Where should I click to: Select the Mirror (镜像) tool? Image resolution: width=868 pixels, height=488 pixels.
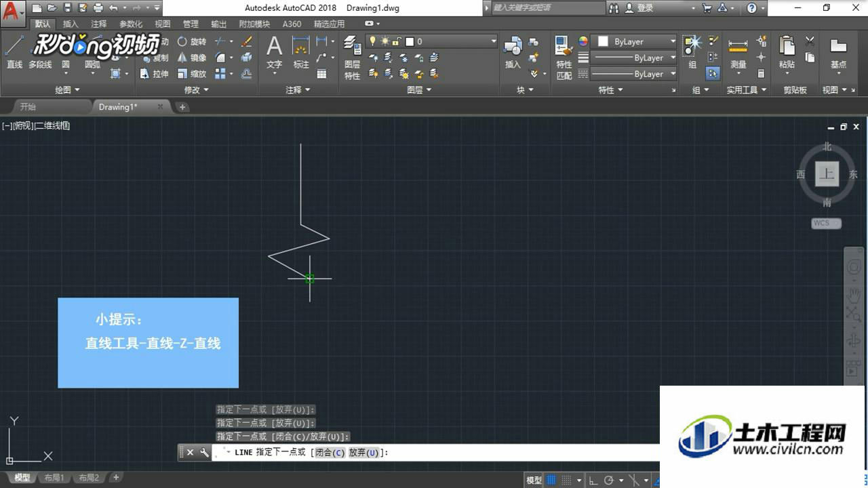[192, 58]
